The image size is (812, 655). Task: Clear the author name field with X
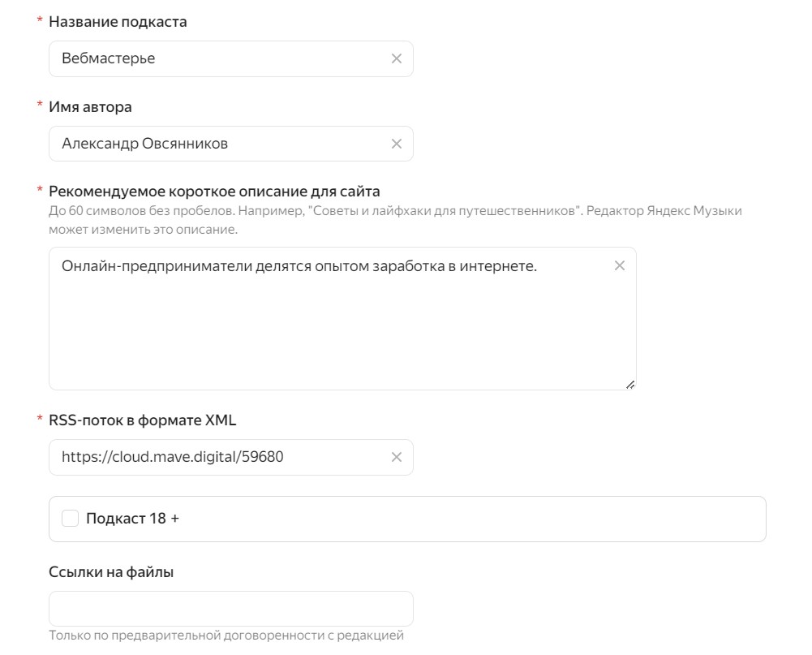click(397, 144)
